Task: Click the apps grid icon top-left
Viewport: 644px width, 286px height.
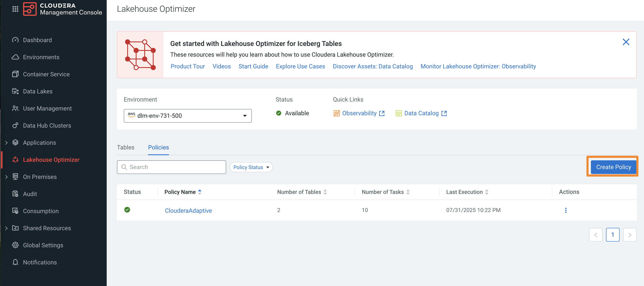Action: pos(15,9)
